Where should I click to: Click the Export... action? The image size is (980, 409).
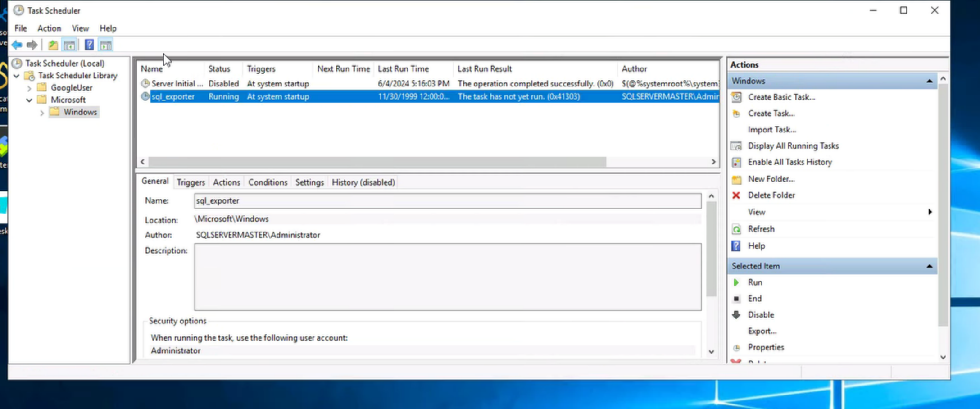pos(762,331)
